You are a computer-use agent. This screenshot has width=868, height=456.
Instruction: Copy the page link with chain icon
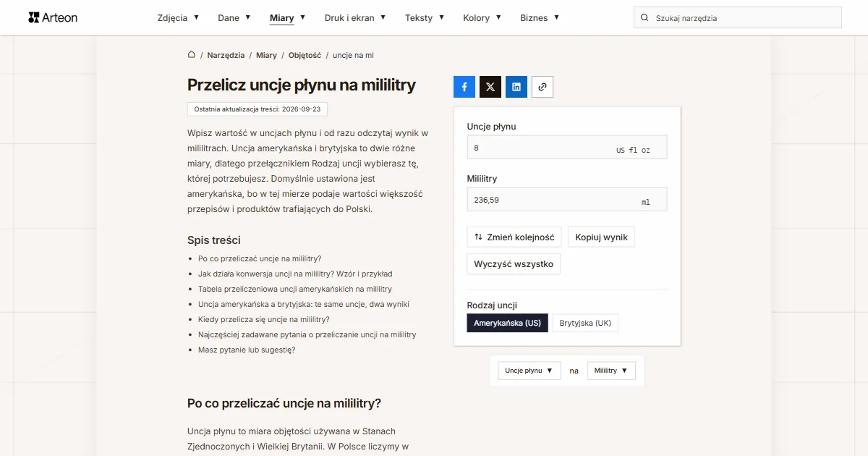click(x=542, y=87)
